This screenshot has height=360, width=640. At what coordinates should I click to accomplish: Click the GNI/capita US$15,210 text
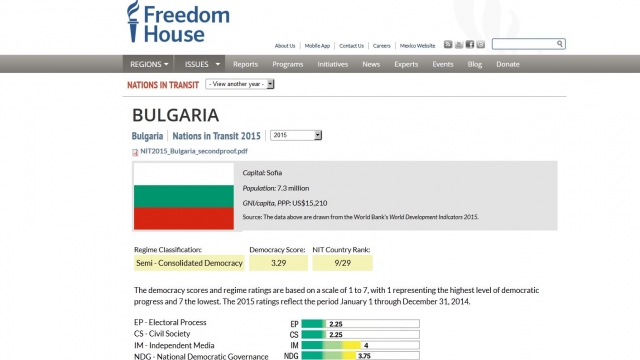(x=285, y=203)
